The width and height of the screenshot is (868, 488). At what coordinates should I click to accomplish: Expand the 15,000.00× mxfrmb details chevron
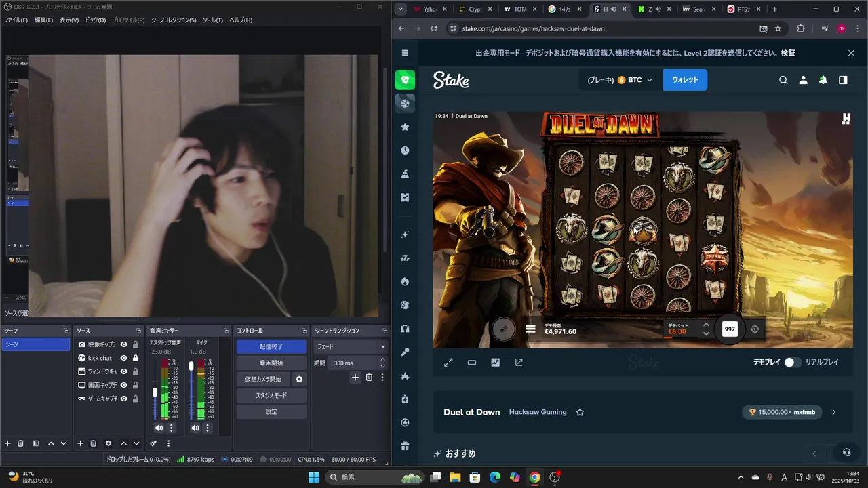click(x=834, y=412)
